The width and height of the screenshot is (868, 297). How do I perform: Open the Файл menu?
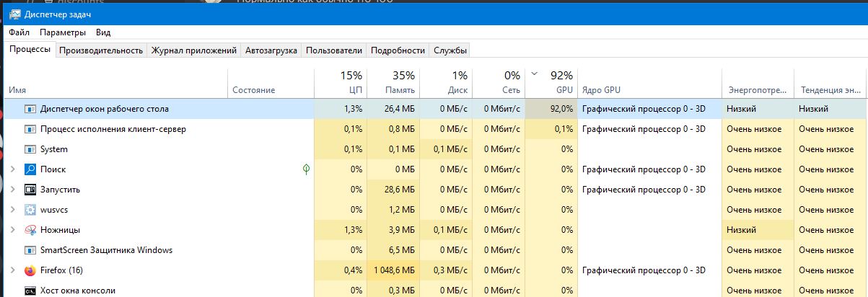19,32
